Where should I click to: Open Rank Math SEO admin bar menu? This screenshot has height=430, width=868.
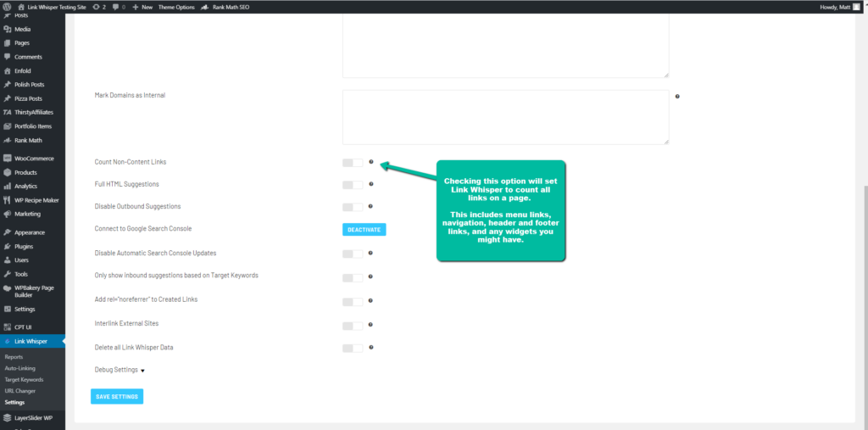[x=225, y=7]
